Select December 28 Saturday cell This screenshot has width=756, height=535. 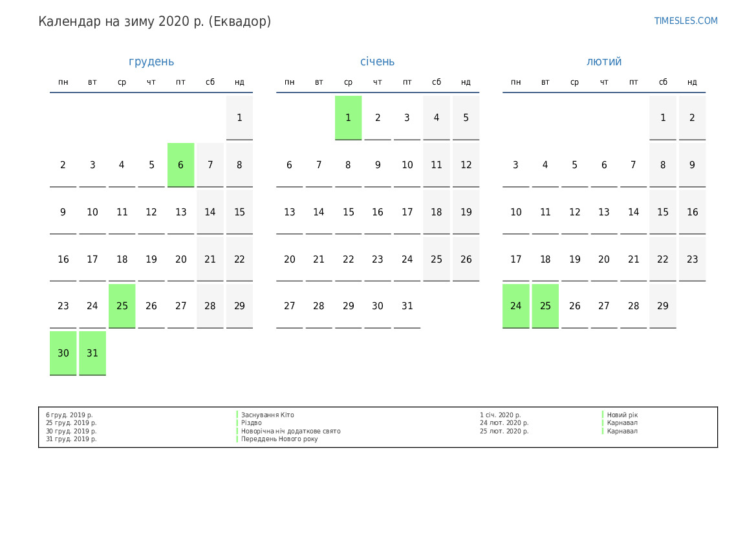(210, 306)
